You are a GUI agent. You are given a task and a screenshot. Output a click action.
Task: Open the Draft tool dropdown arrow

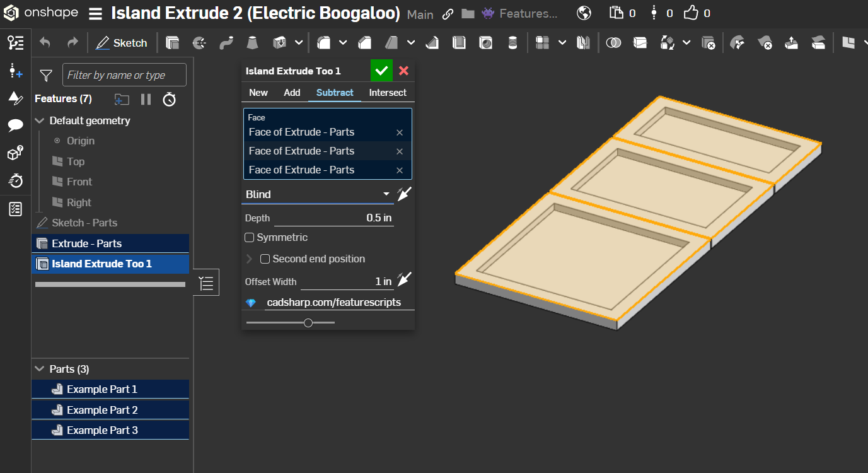point(411,43)
